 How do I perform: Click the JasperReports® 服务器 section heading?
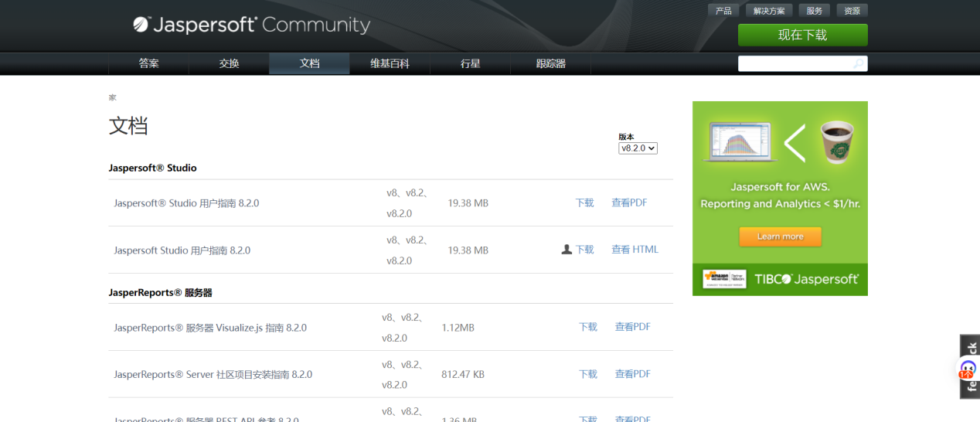click(x=160, y=293)
